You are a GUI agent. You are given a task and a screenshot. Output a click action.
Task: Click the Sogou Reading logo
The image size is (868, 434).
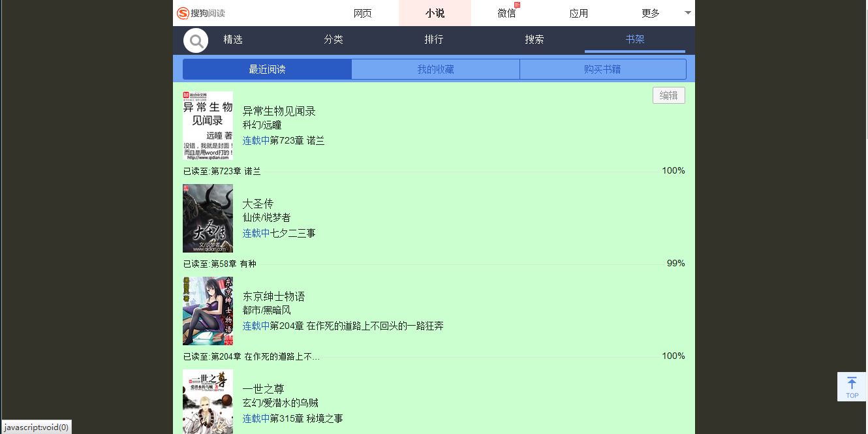click(201, 13)
